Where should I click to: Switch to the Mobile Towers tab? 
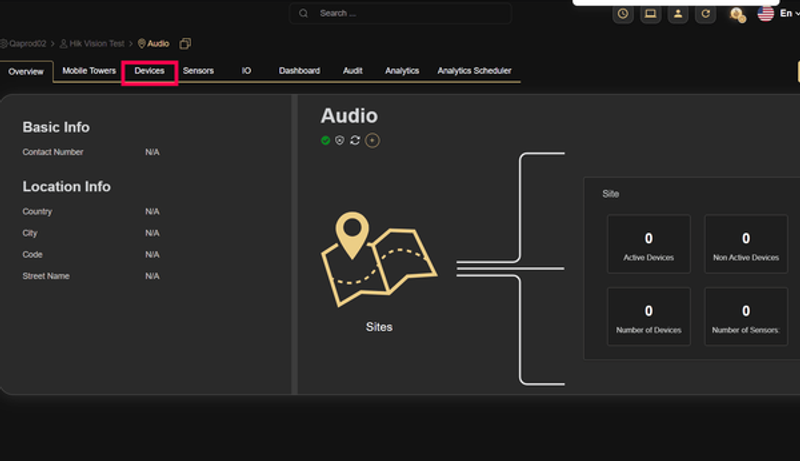click(89, 71)
